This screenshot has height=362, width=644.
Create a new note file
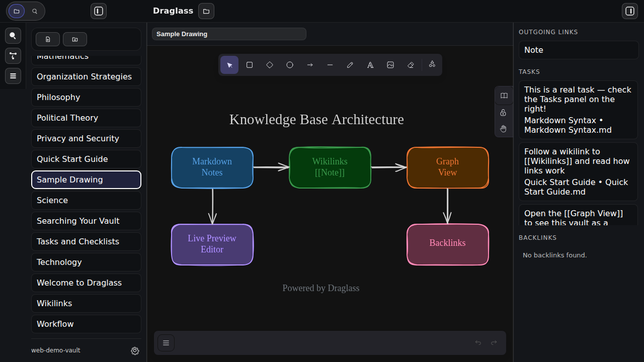(48, 39)
